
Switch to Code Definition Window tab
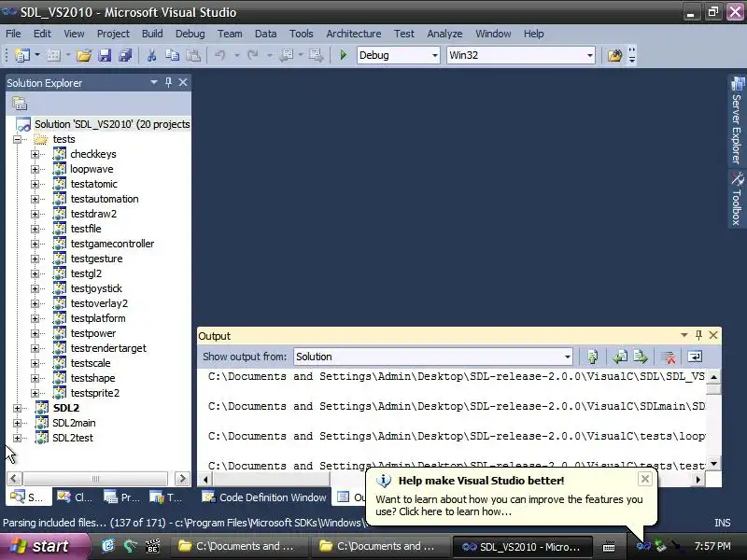[264, 497]
